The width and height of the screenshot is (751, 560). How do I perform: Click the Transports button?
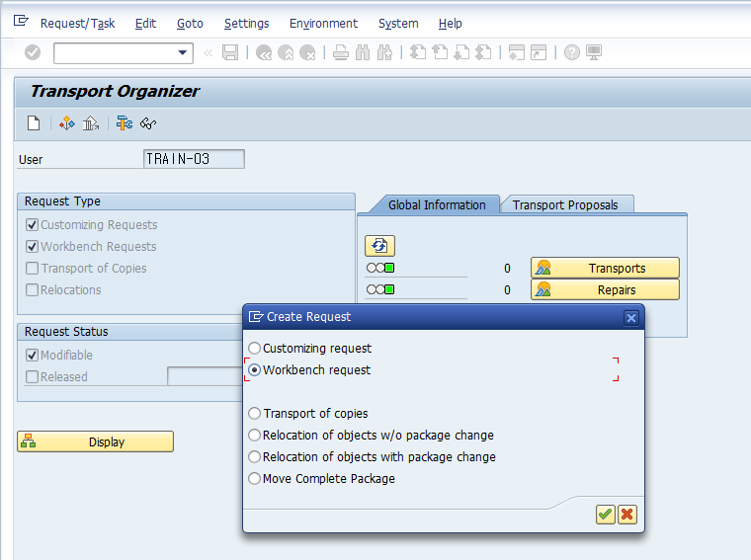pos(605,268)
